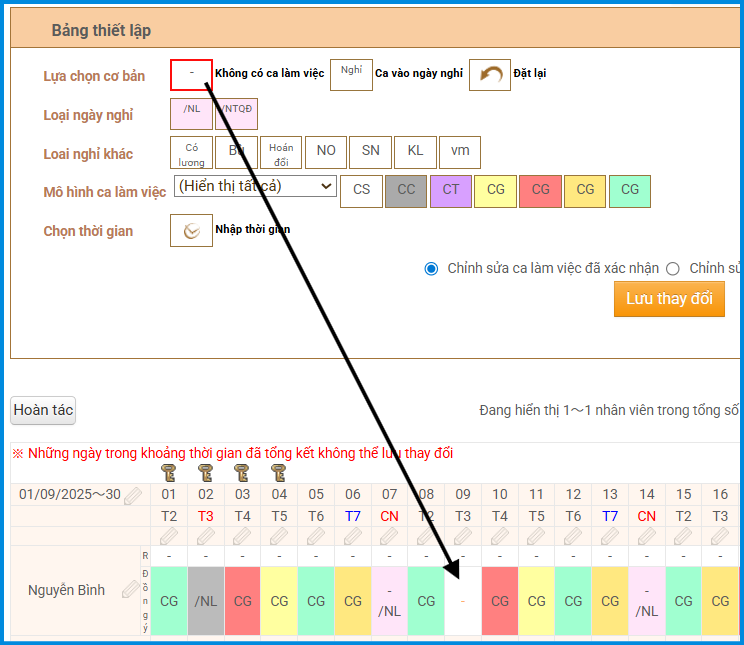Click the pencil icon next to date range 01/09/2025
This screenshot has width=744, height=645.
click(133, 495)
